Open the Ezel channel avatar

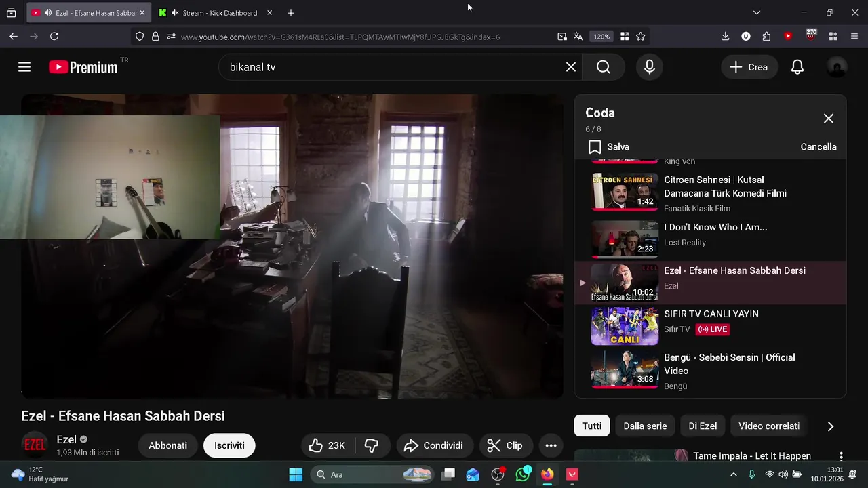[x=35, y=445]
